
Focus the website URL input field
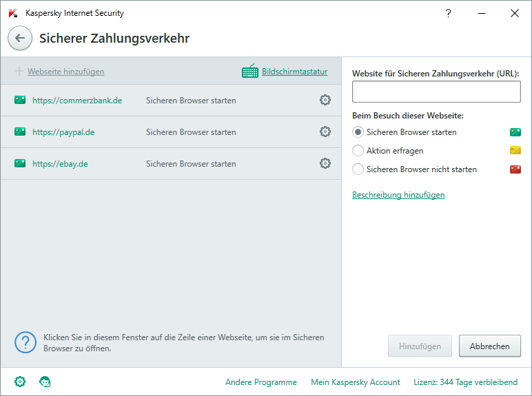(436, 92)
